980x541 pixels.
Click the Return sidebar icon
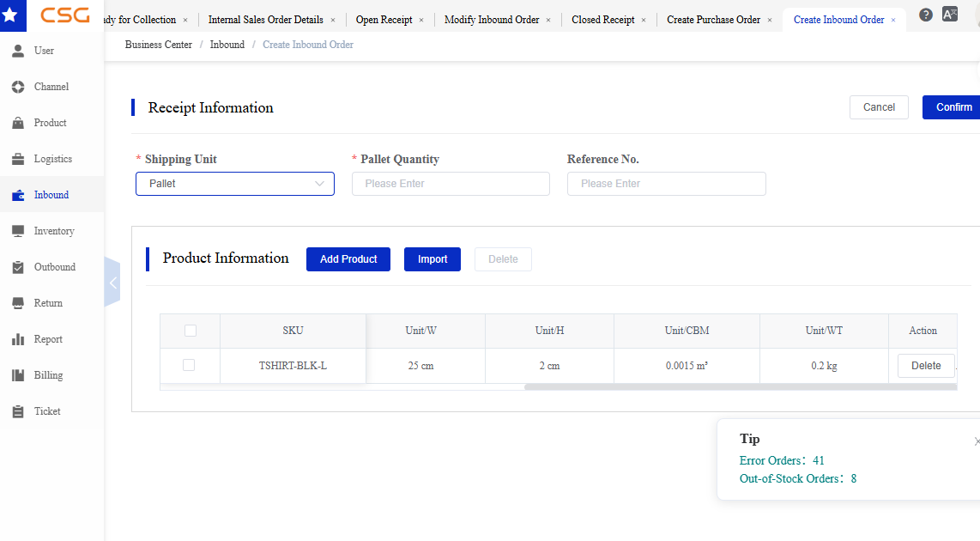[x=18, y=303]
